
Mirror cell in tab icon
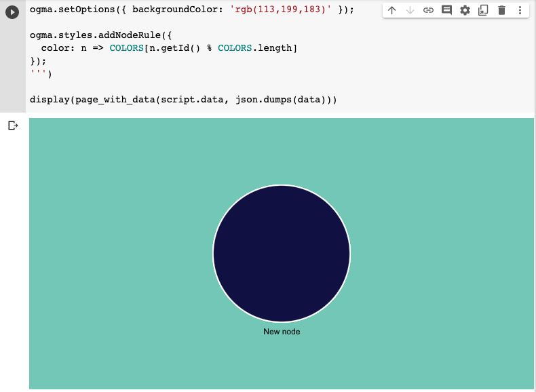(483, 10)
